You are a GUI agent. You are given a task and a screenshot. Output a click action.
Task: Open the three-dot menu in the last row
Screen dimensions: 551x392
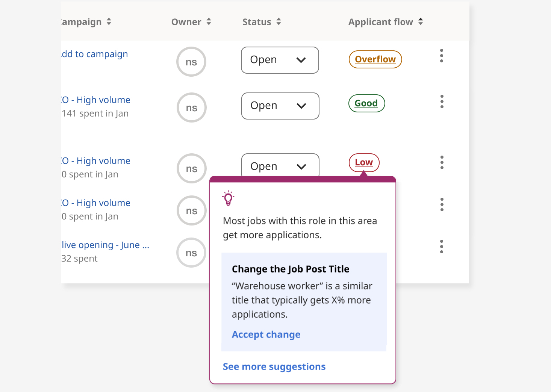(442, 247)
